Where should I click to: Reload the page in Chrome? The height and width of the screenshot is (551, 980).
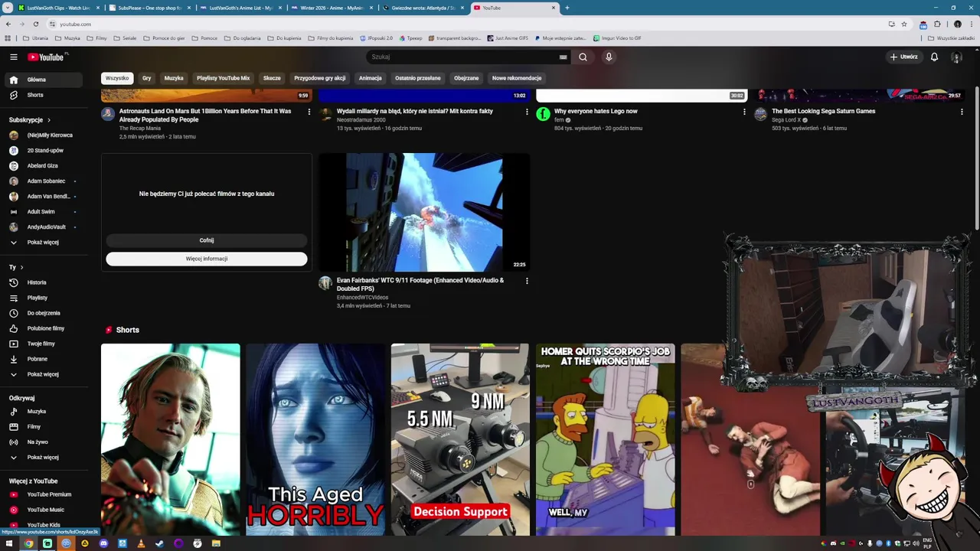pyautogui.click(x=35, y=24)
